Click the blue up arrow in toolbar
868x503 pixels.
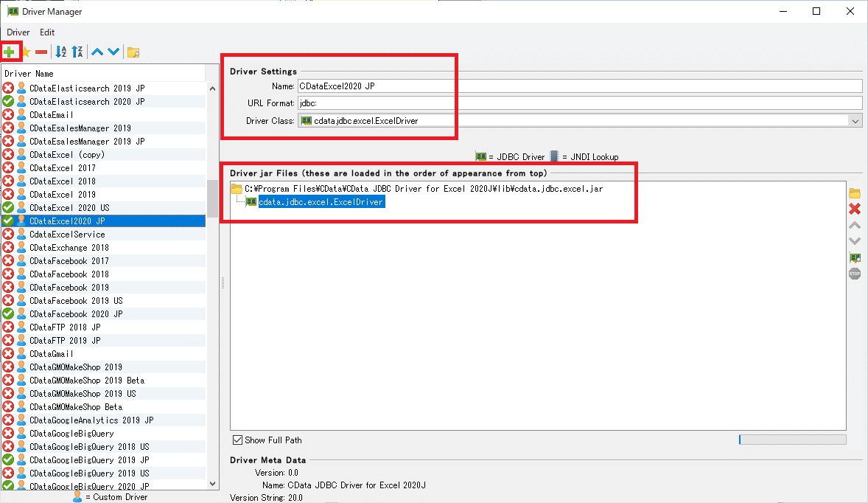pyautogui.click(x=97, y=52)
